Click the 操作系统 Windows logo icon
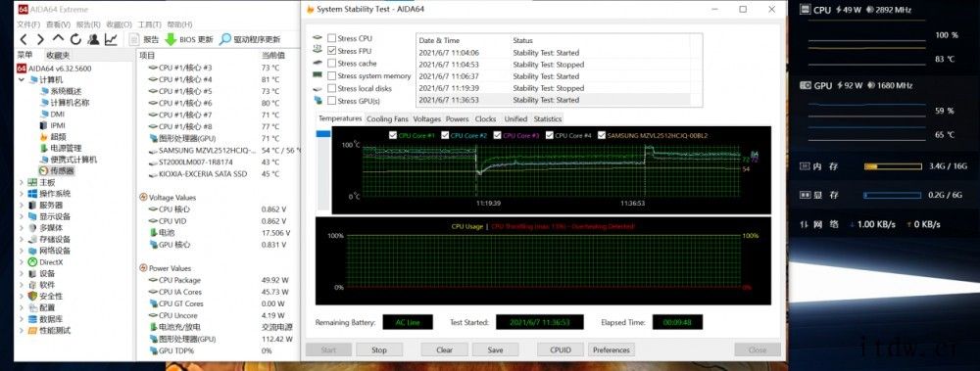Image resolution: width=980 pixels, height=371 pixels. click(33, 194)
